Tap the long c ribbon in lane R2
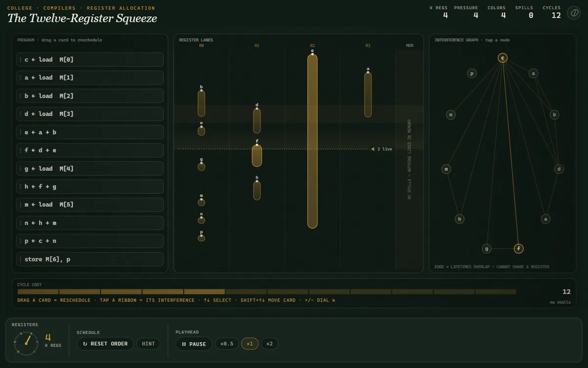The width and height of the screenshot is (588, 368). click(x=313, y=141)
